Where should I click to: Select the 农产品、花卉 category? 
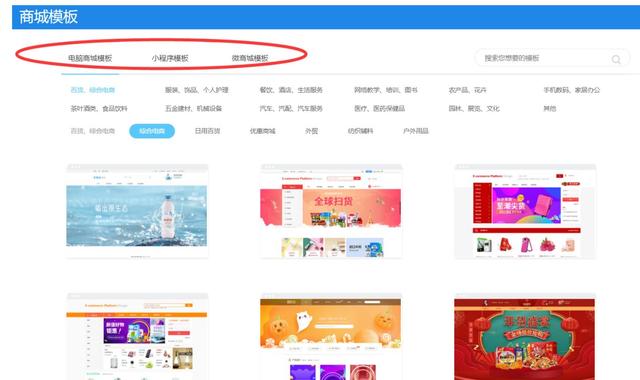click(x=467, y=90)
